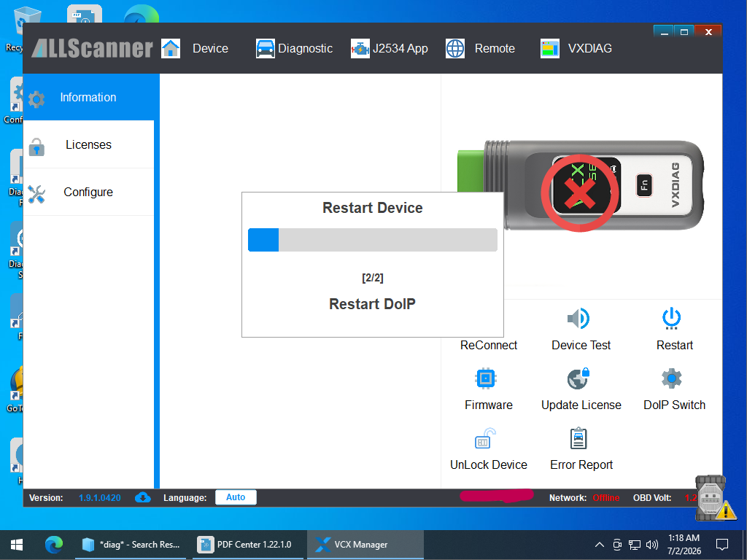Open the Remote globe icon
Image resolution: width=747 pixels, height=560 pixels.
click(455, 49)
